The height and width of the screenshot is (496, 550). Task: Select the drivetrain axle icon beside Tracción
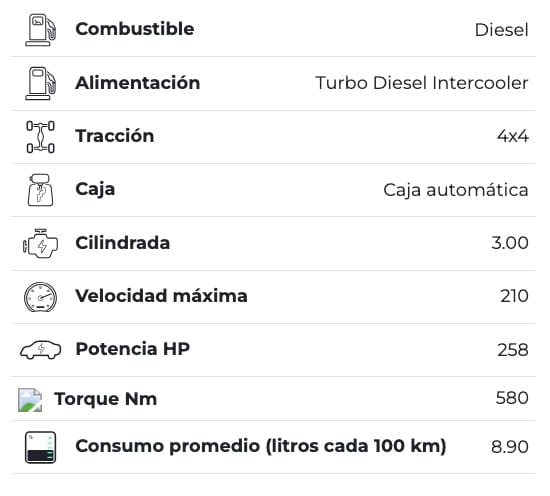(x=40, y=136)
